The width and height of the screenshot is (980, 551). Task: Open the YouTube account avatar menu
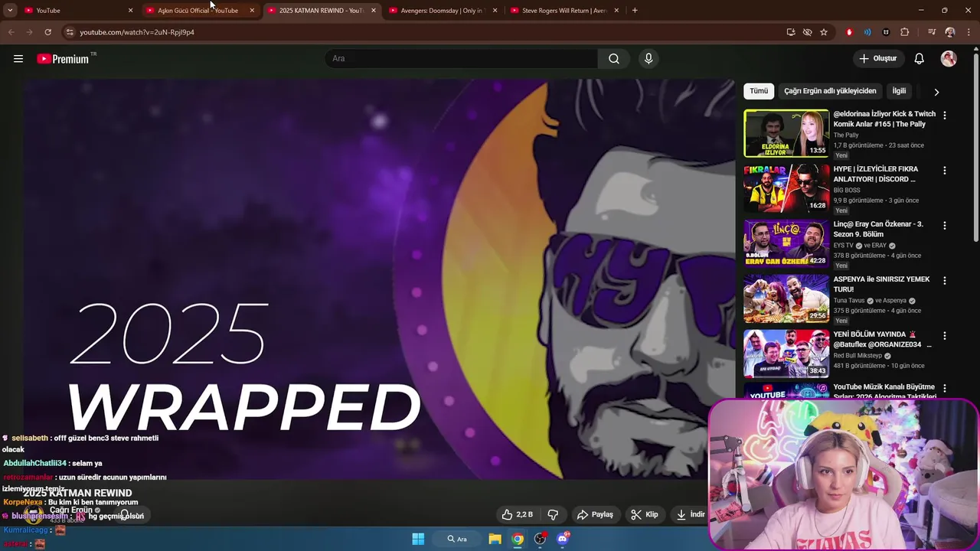click(949, 59)
